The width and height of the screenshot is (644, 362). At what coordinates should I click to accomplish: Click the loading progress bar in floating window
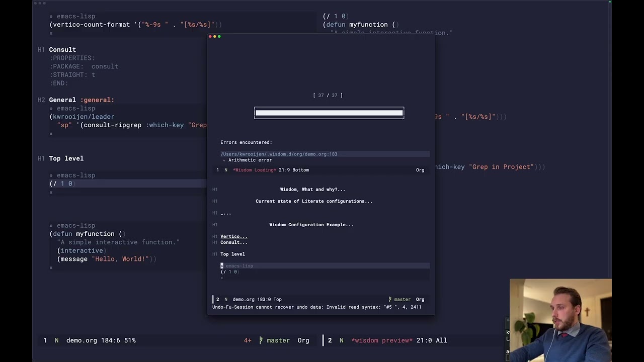[x=329, y=113]
